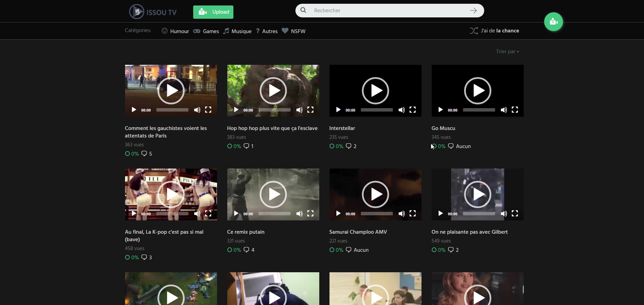Image resolution: width=644 pixels, height=305 pixels.
Task: Mute the K-pop video
Action: [x=197, y=214]
